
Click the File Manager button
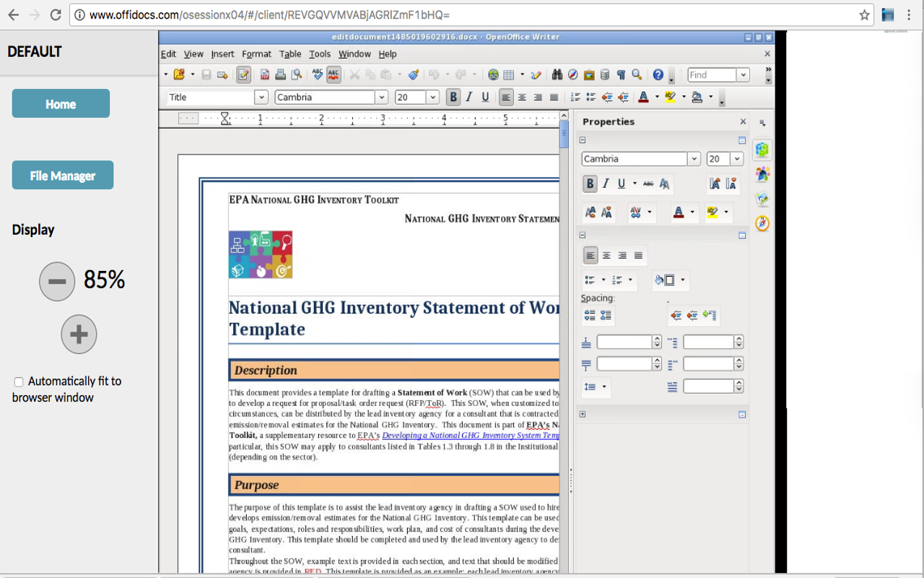point(62,175)
